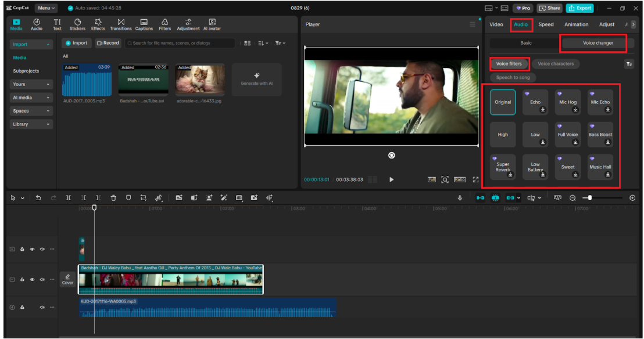Apply the Bass Boost voice filter
Screen dimensions: 644x339
[600, 134]
